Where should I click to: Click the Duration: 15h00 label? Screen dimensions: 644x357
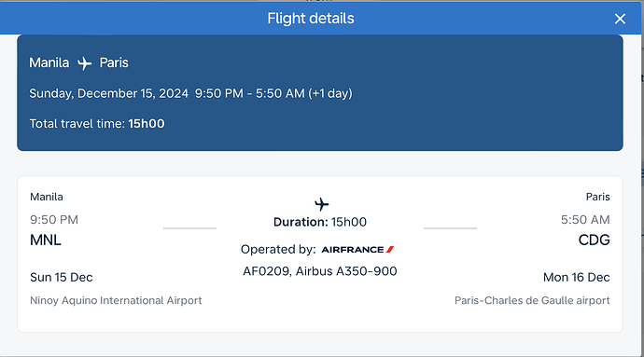(320, 222)
